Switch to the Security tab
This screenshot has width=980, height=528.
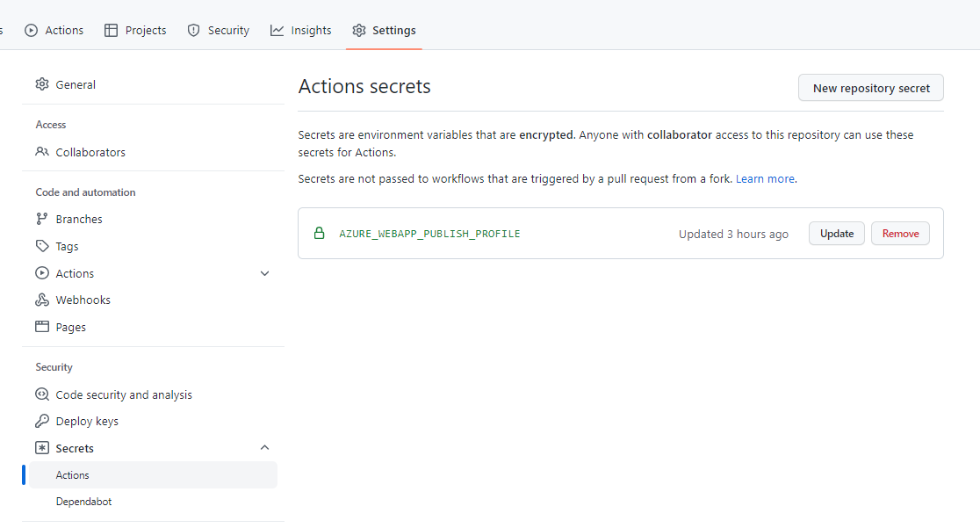[x=219, y=30]
